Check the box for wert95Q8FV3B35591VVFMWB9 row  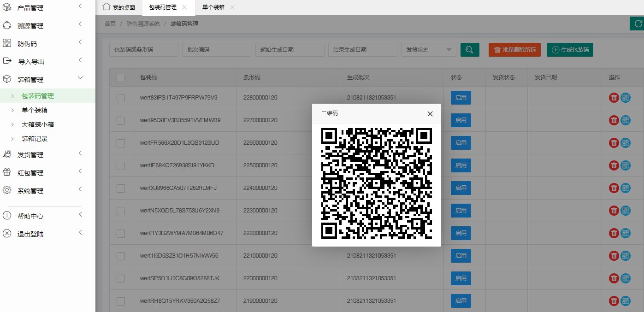(121, 120)
